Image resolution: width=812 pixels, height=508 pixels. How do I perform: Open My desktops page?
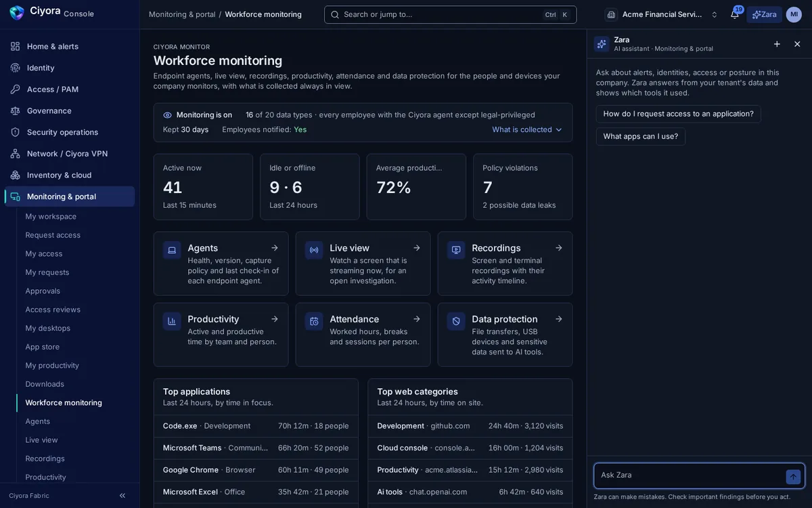click(75, 328)
